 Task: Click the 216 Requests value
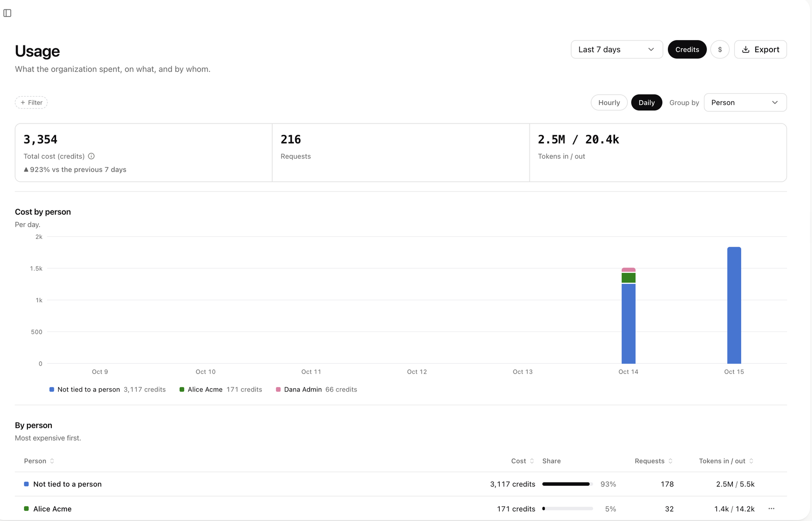pos(291,140)
